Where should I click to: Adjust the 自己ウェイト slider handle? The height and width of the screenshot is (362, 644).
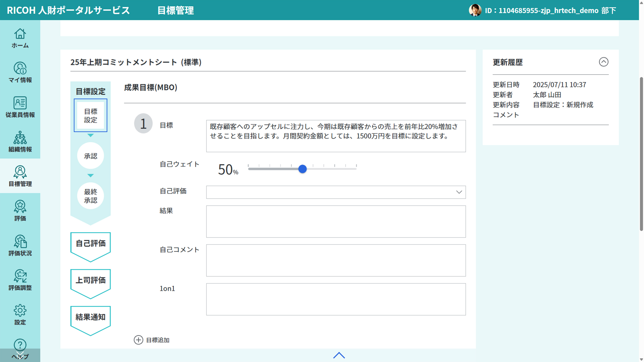click(303, 169)
